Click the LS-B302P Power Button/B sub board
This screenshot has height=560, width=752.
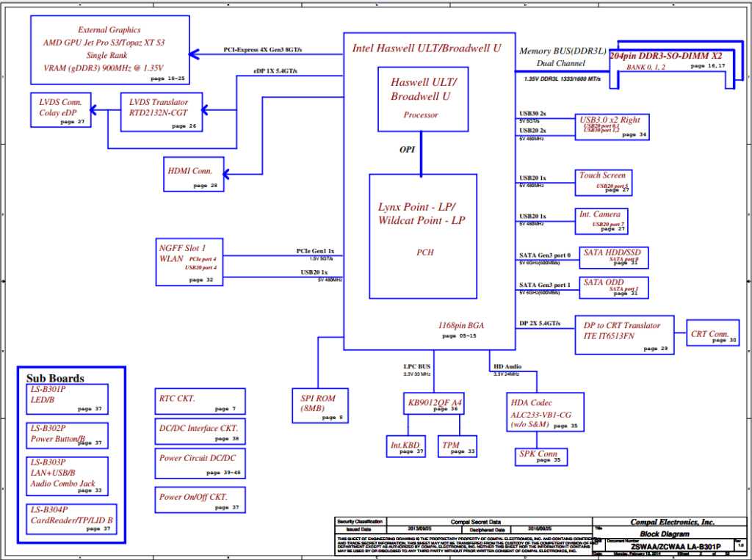(x=67, y=436)
